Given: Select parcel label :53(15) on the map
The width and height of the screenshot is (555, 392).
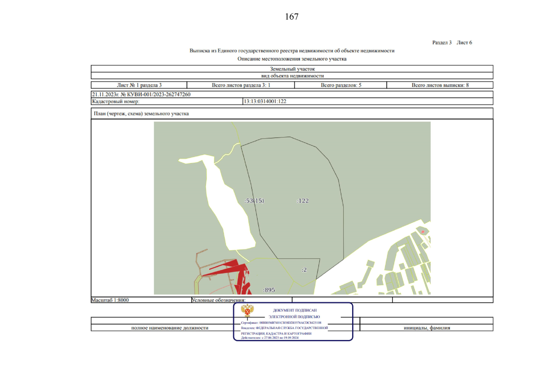Looking at the screenshot, I should 254,201.
